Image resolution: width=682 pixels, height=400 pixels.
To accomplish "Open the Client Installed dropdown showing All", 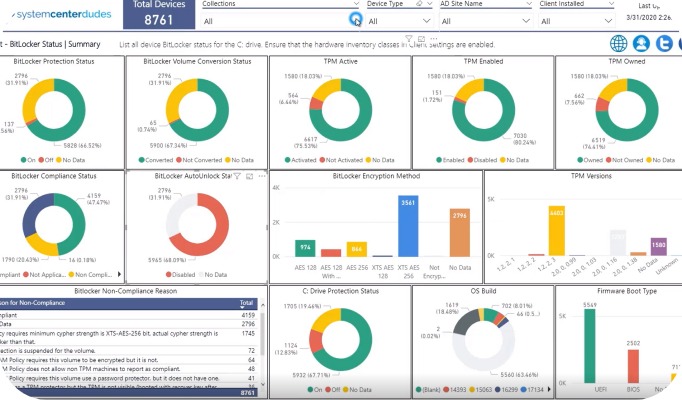I will (576, 21).
